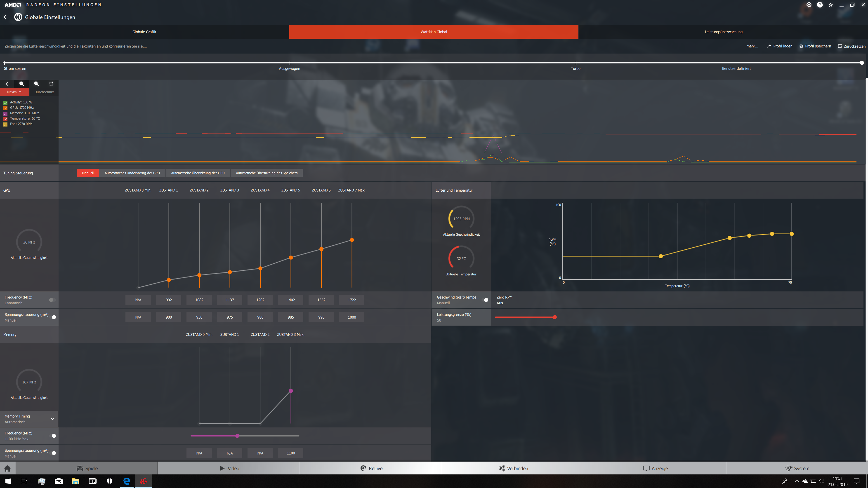Click the Profil speichern save icon

pyautogui.click(x=801, y=46)
